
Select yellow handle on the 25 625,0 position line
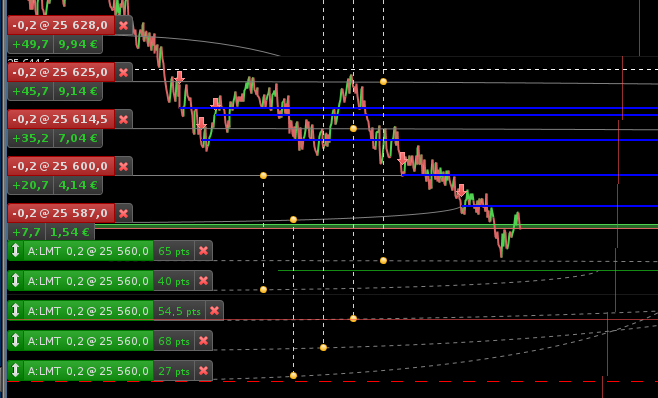(383, 81)
